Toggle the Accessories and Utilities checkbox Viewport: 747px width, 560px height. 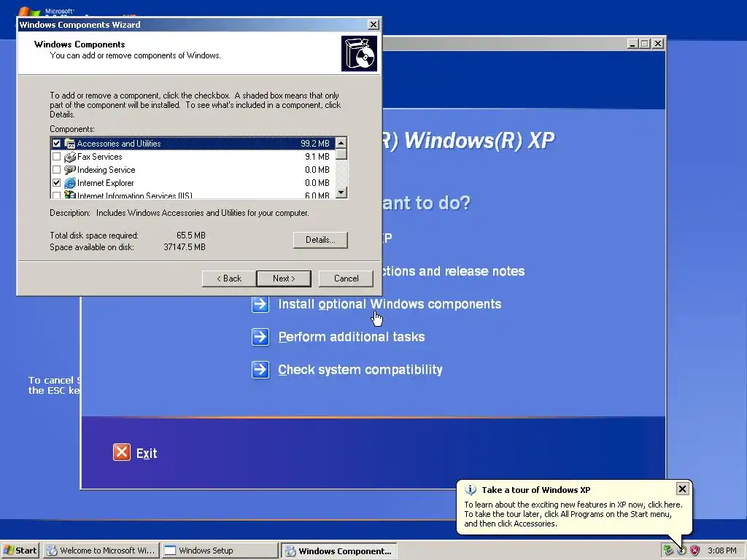pos(57,144)
